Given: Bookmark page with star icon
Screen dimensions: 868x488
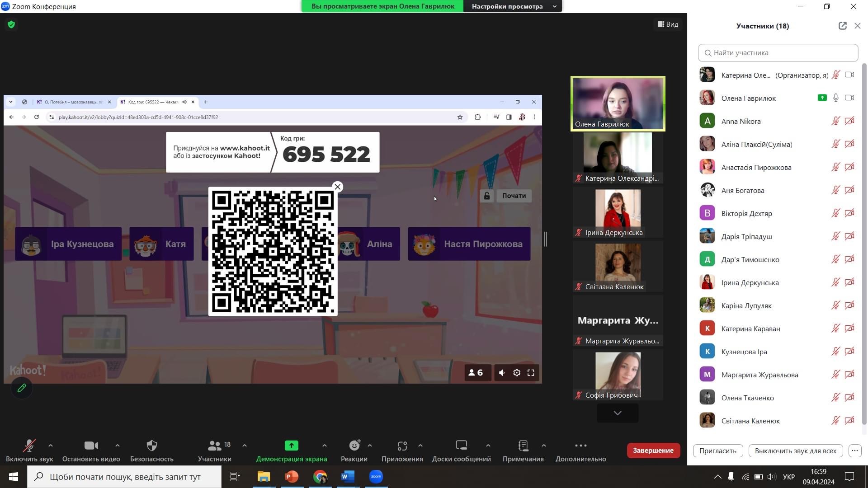Looking at the screenshot, I should [x=460, y=117].
